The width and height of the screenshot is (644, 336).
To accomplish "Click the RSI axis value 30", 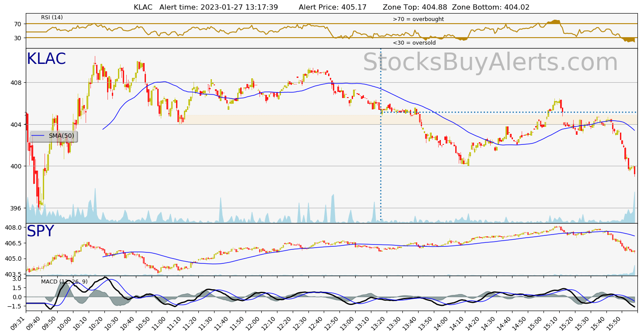I will (x=18, y=38).
